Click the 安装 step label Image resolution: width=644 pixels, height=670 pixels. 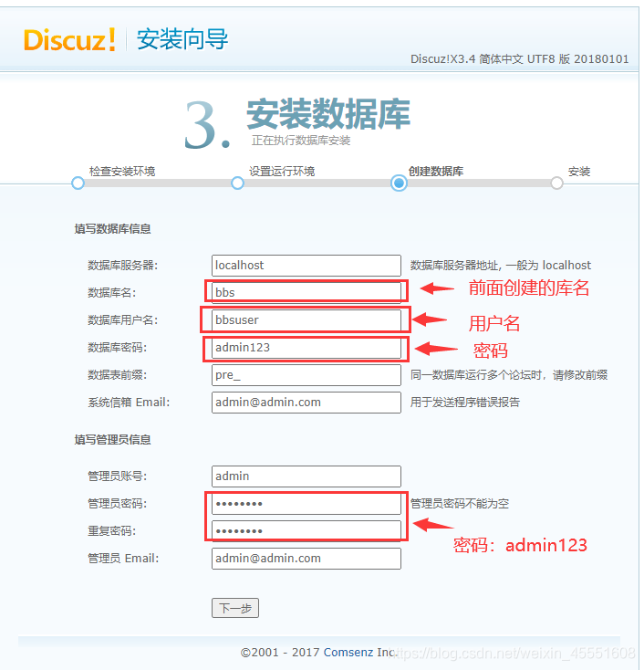tap(579, 172)
